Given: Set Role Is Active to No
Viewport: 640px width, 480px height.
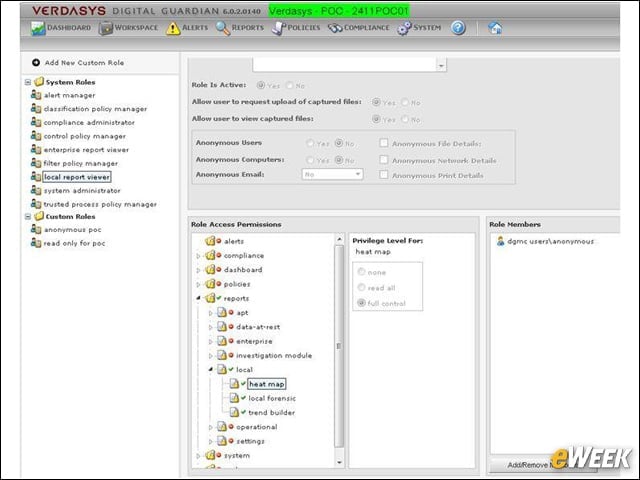Looking at the screenshot, I should (x=289, y=85).
